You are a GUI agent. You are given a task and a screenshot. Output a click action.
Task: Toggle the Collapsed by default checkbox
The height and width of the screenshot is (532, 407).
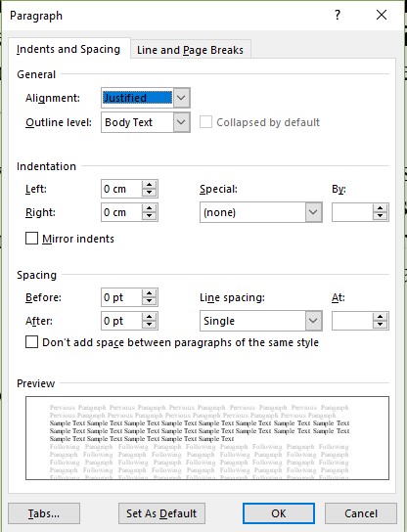[x=205, y=122]
